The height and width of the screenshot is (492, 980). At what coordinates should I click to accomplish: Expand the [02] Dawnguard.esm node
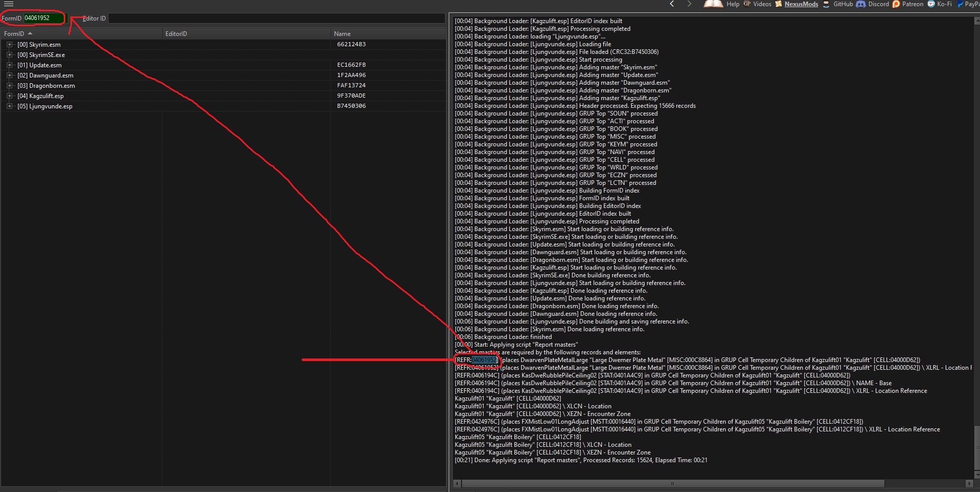(x=9, y=75)
